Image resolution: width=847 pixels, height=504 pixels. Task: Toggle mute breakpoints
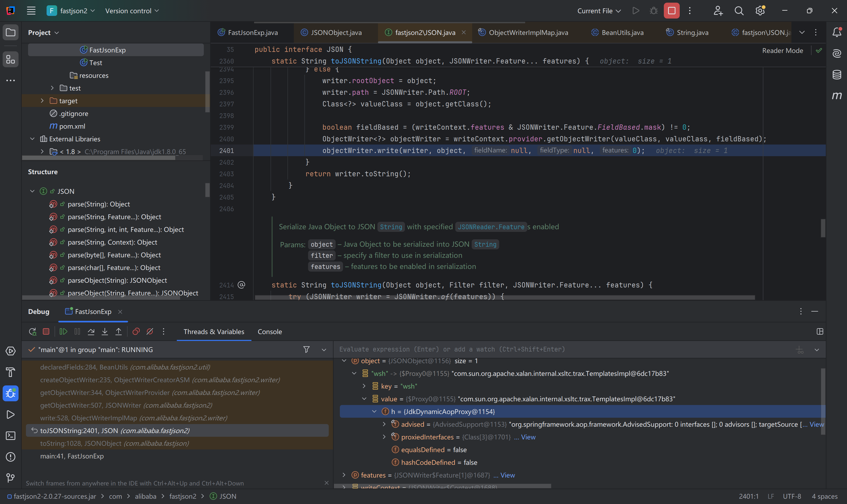coord(150,331)
